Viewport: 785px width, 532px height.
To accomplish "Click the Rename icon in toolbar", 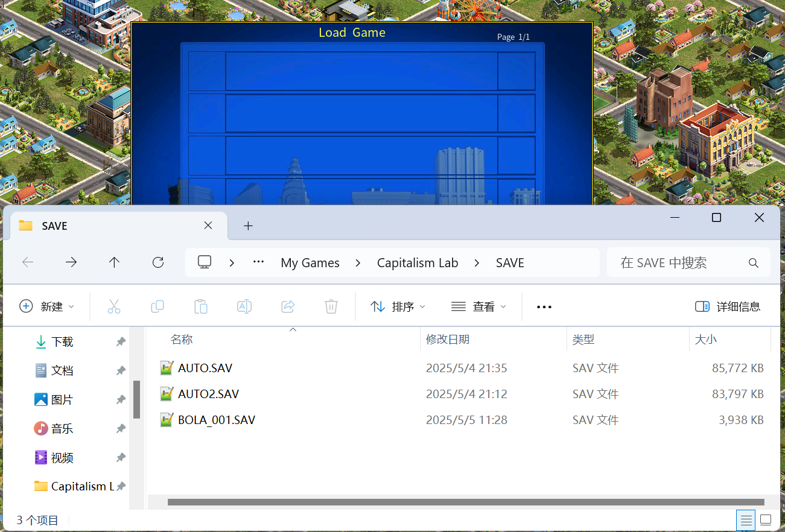I will point(244,306).
